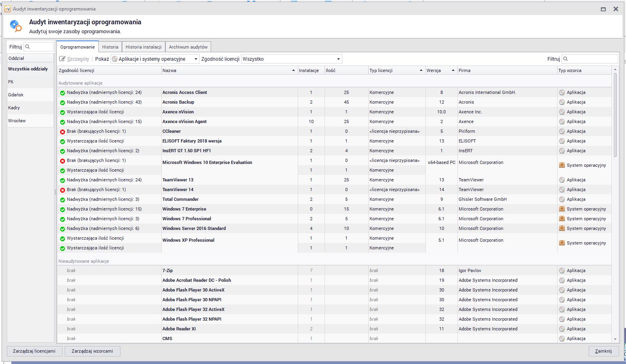Viewport: 626px width, 364px height.
Task: Sort by the Typ licencji column header
Action: (396, 70)
